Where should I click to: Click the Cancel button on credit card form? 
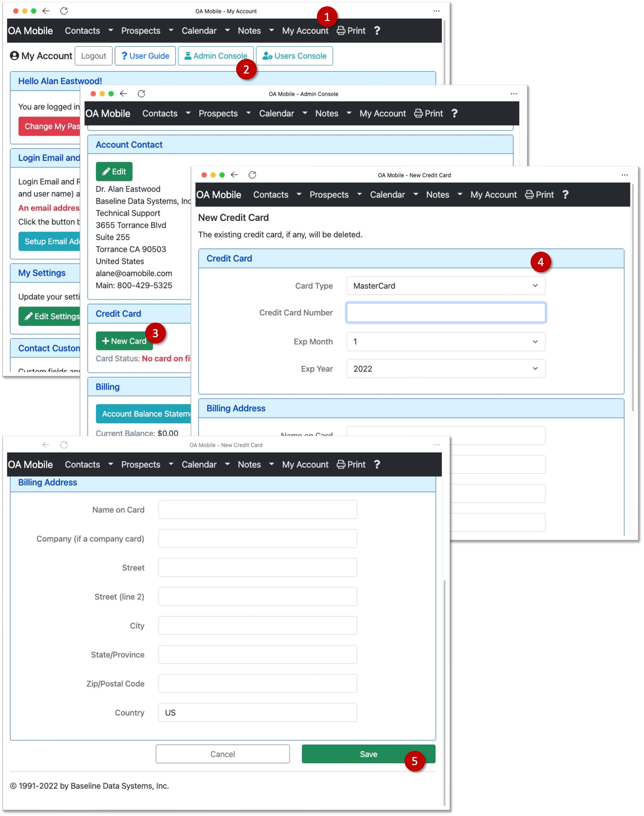(222, 753)
